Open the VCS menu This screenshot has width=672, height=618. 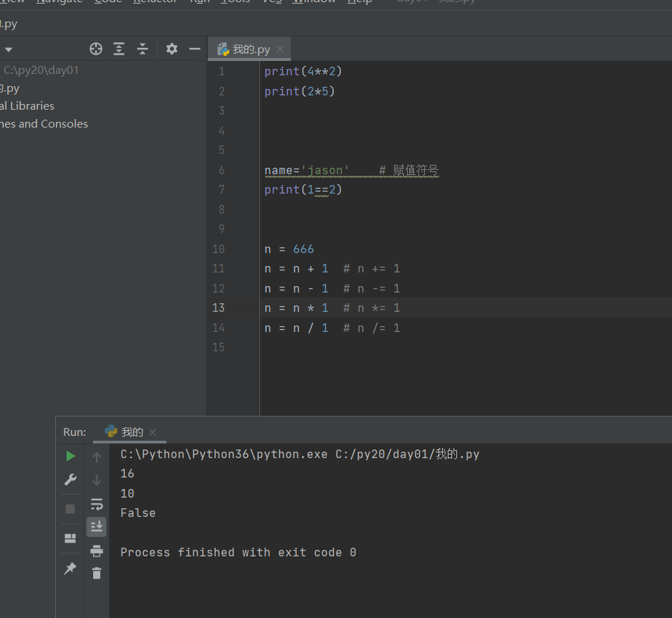272,1
